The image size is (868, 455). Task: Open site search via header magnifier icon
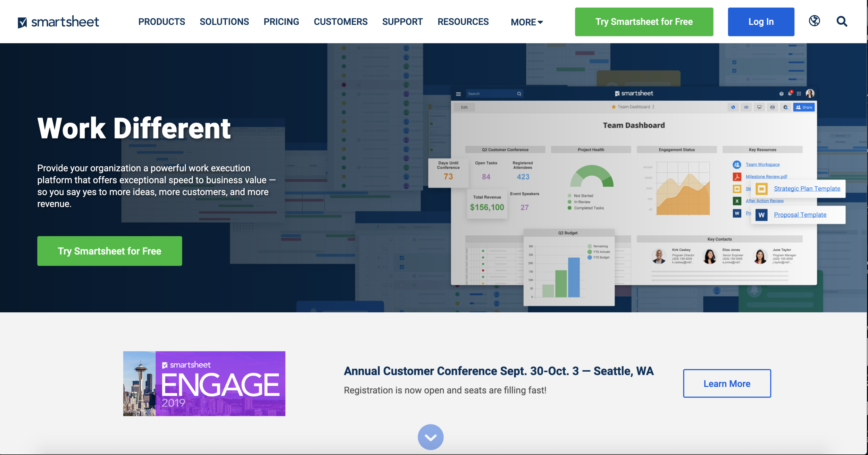(842, 21)
